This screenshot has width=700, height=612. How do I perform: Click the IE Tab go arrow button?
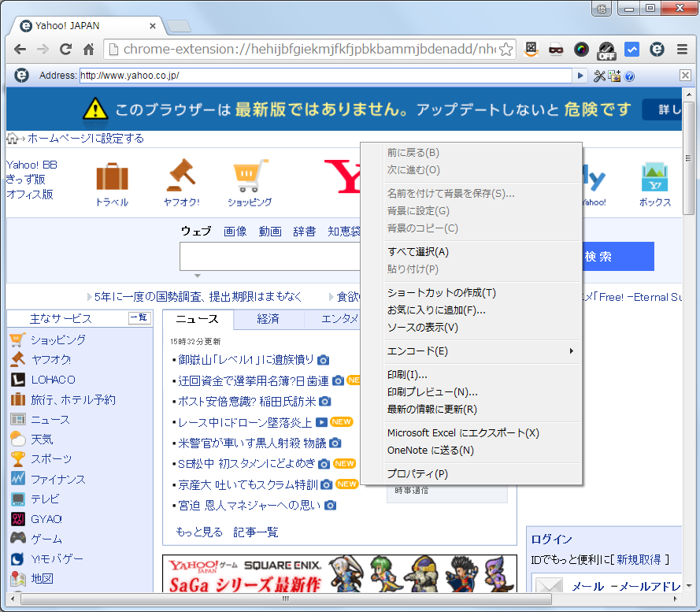pos(580,76)
